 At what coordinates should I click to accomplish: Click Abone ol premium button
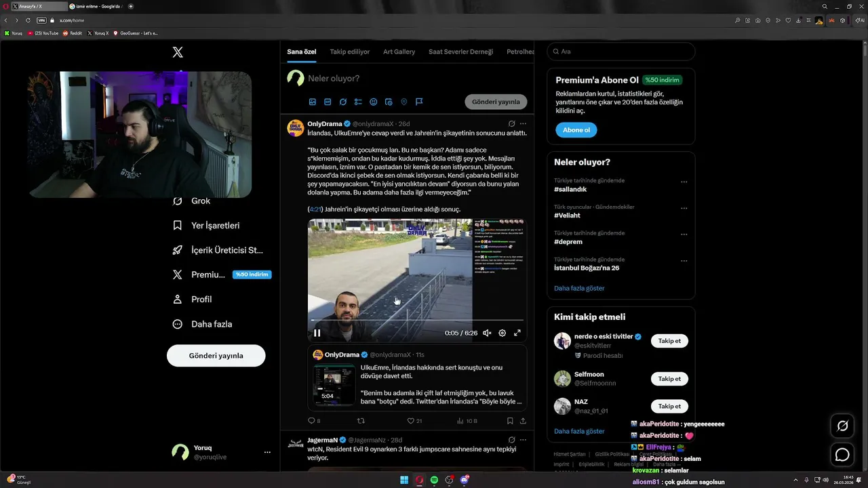(x=576, y=129)
